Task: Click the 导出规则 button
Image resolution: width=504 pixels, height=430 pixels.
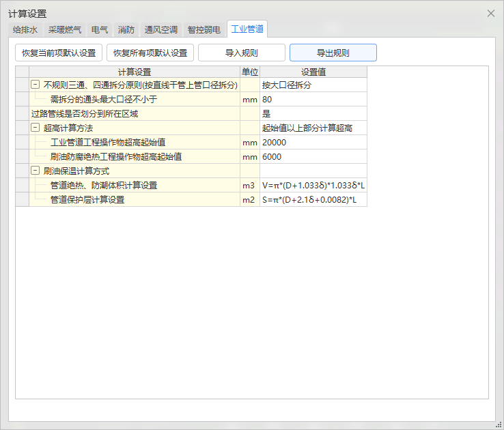Action: (x=333, y=53)
